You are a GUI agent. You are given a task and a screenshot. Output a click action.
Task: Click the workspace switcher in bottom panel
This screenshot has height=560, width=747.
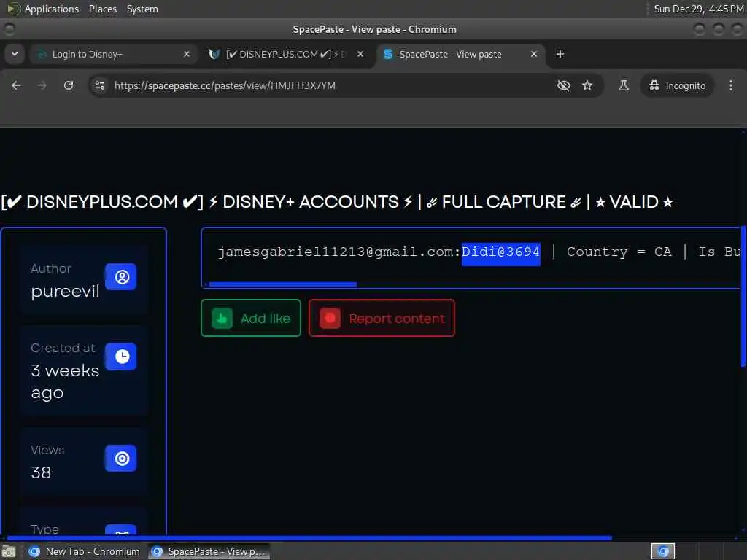pyautogui.click(x=662, y=551)
